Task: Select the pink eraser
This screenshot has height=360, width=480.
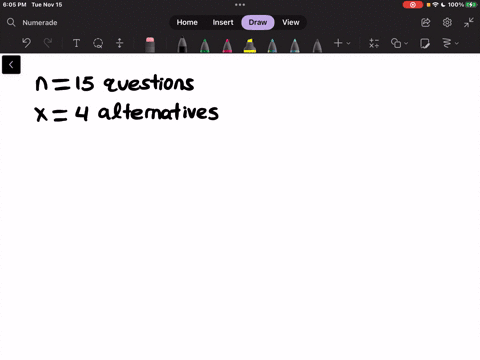Action: tap(150, 45)
